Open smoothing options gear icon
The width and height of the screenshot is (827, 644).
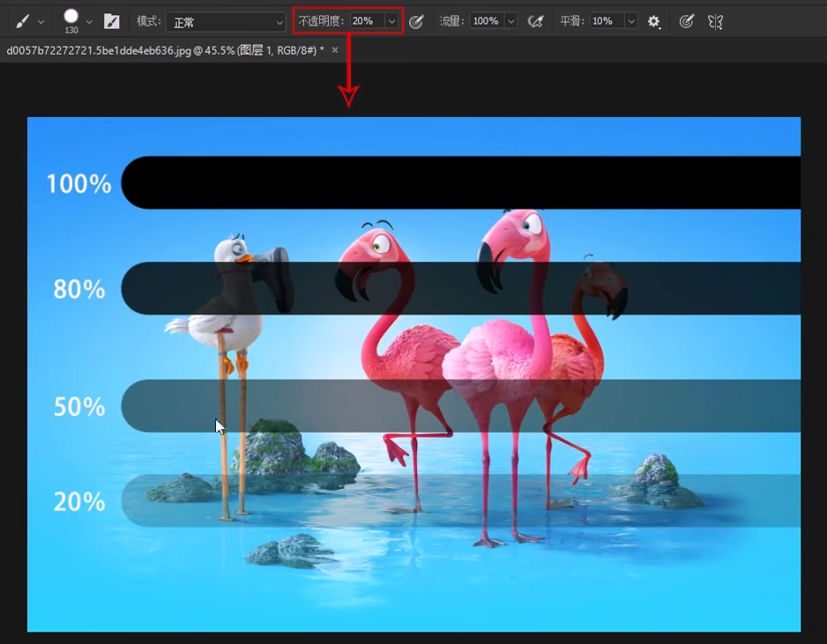[x=654, y=22]
